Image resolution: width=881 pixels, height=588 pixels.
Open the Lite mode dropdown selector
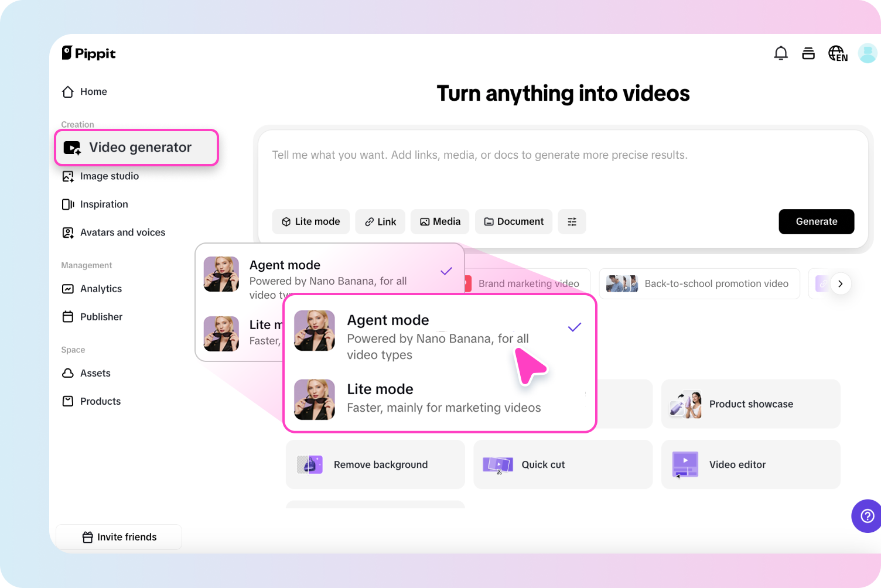[x=310, y=221]
